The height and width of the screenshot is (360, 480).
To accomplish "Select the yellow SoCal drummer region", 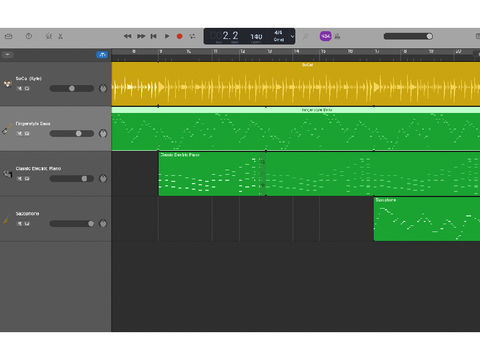I will click(x=296, y=84).
